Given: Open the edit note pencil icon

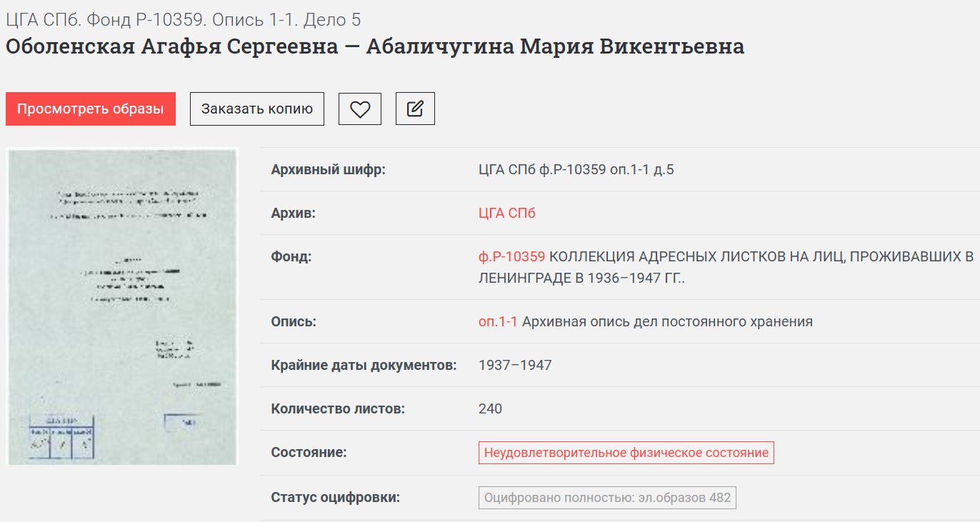Looking at the screenshot, I should [x=415, y=109].
